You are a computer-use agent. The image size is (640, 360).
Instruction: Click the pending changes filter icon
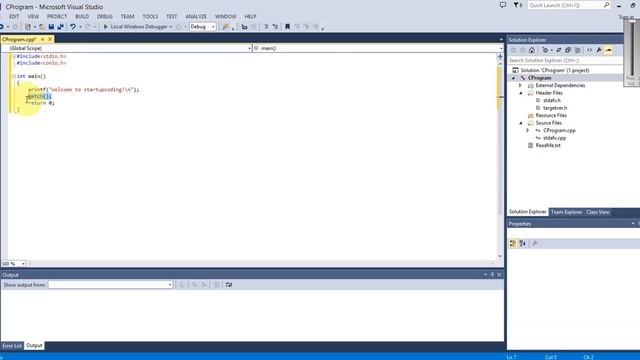coord(545,50)
